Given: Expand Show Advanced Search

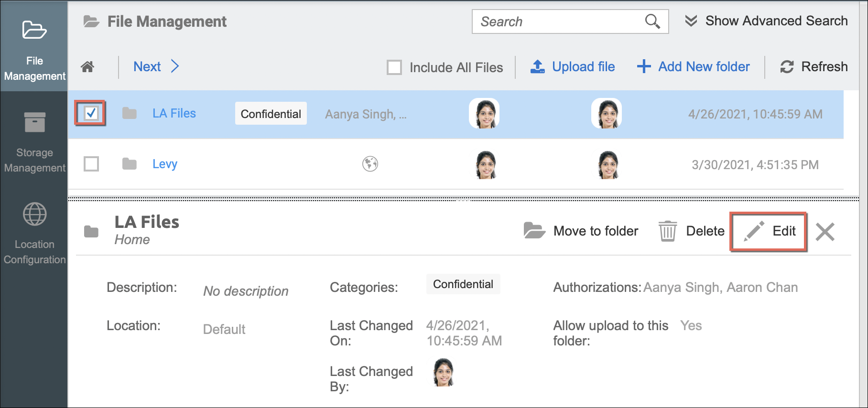Looking at the screenshot, I should (766, 21).
